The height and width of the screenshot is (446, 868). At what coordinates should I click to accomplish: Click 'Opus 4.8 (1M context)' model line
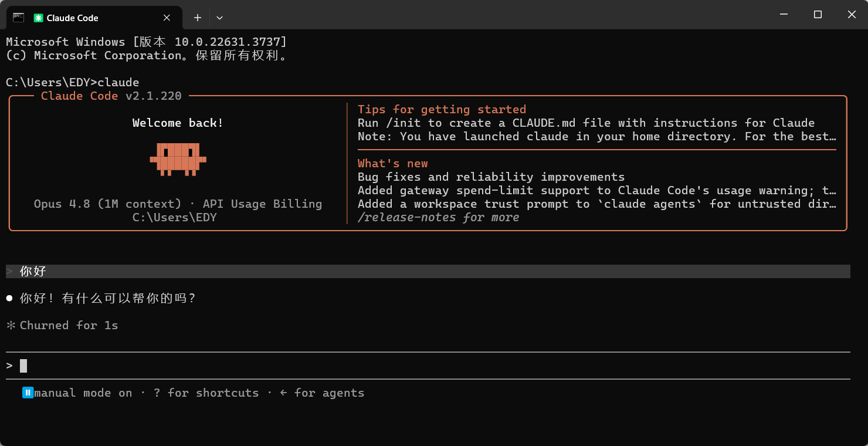click(178, 204)
